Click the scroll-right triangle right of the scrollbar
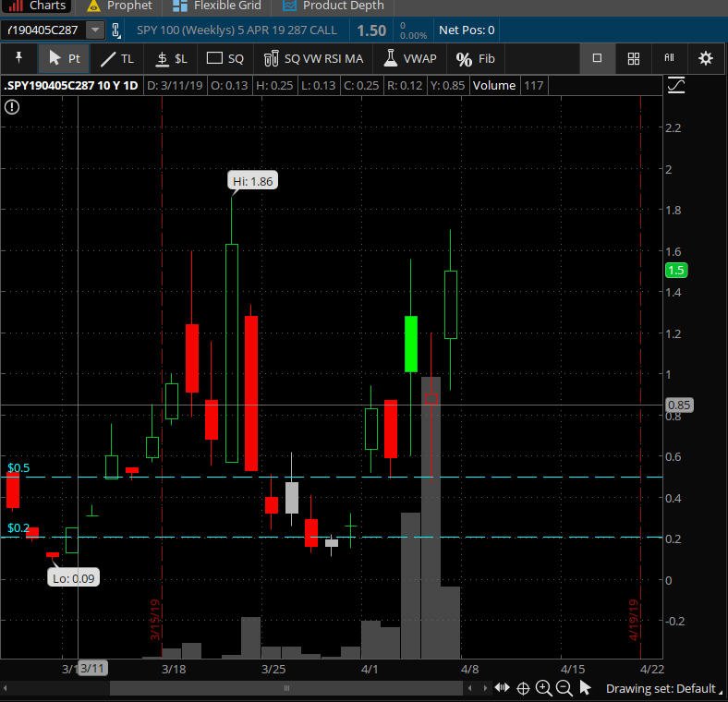This screenshot has width=728, height=702. pyautogui.click(x=485, y=688)
